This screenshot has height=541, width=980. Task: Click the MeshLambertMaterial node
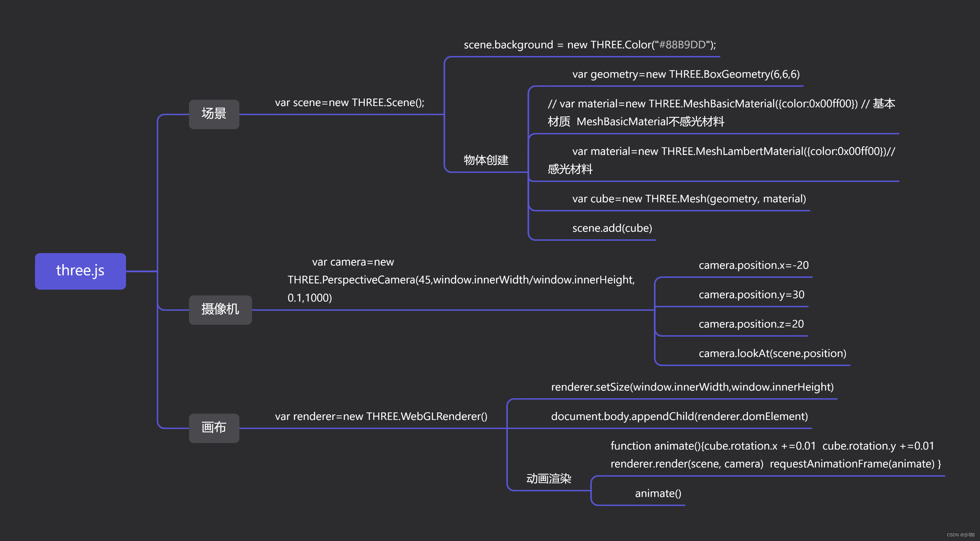(721, 160)
